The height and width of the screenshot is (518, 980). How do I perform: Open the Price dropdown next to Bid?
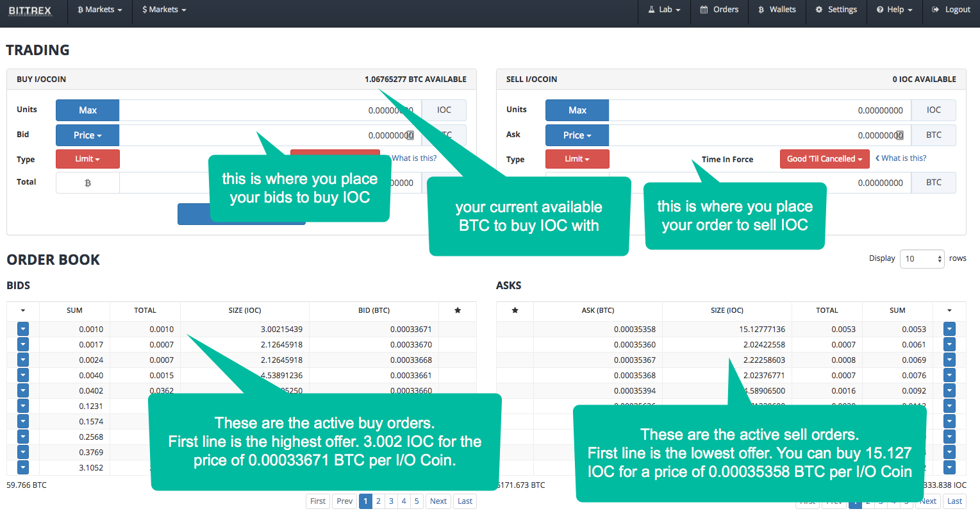click(x=88, y=135)
